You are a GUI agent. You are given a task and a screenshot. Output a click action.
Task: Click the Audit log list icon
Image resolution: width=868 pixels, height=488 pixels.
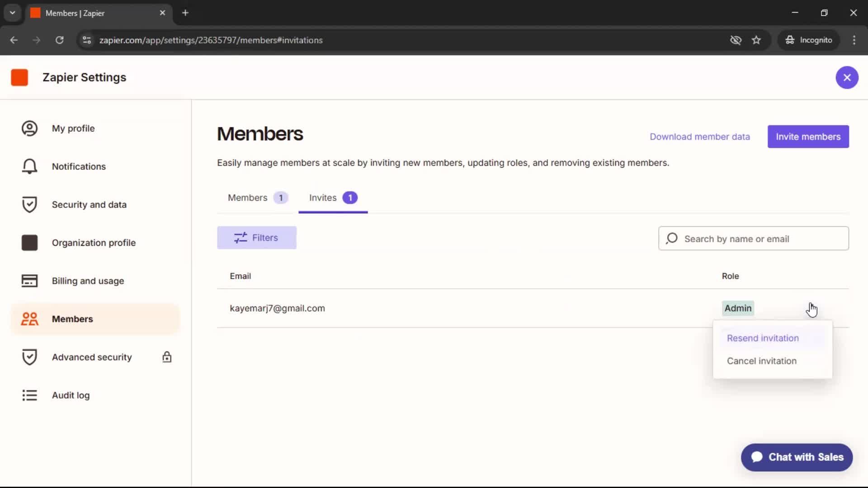click(29, 395)
